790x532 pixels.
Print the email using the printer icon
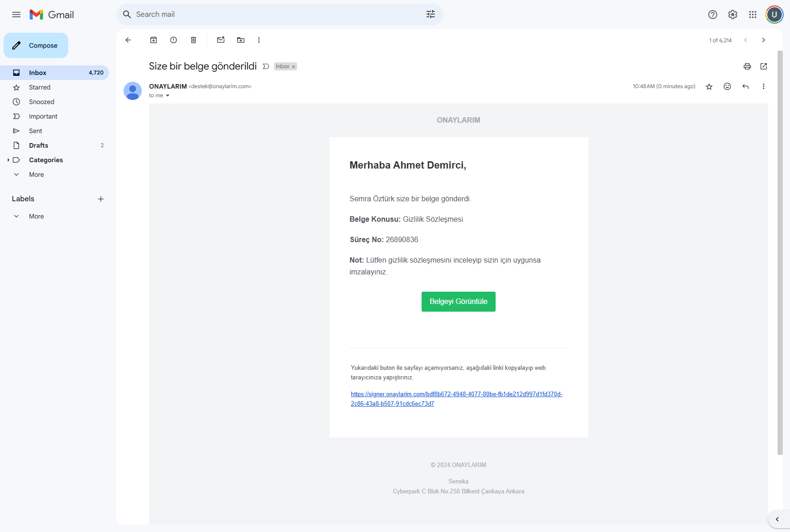pyautogui.click(x=747, y=66)
